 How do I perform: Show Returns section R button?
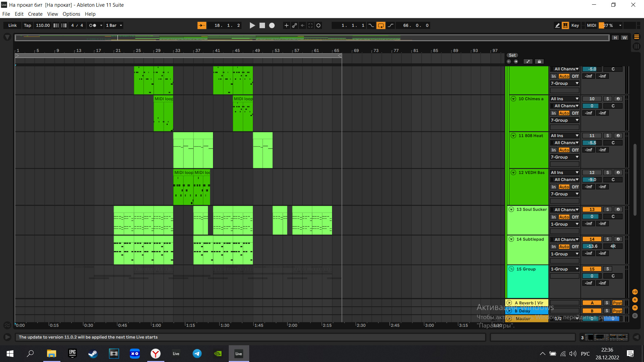(635, 300)
